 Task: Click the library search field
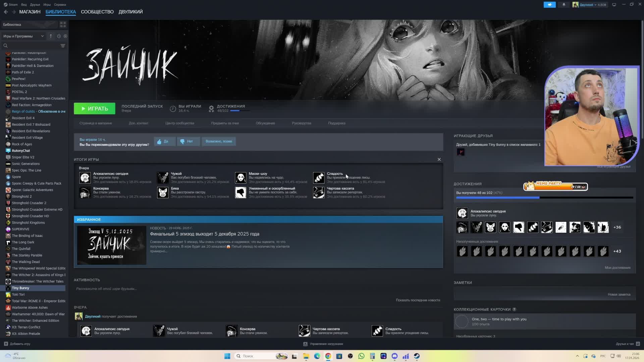(x=32, y=46)
